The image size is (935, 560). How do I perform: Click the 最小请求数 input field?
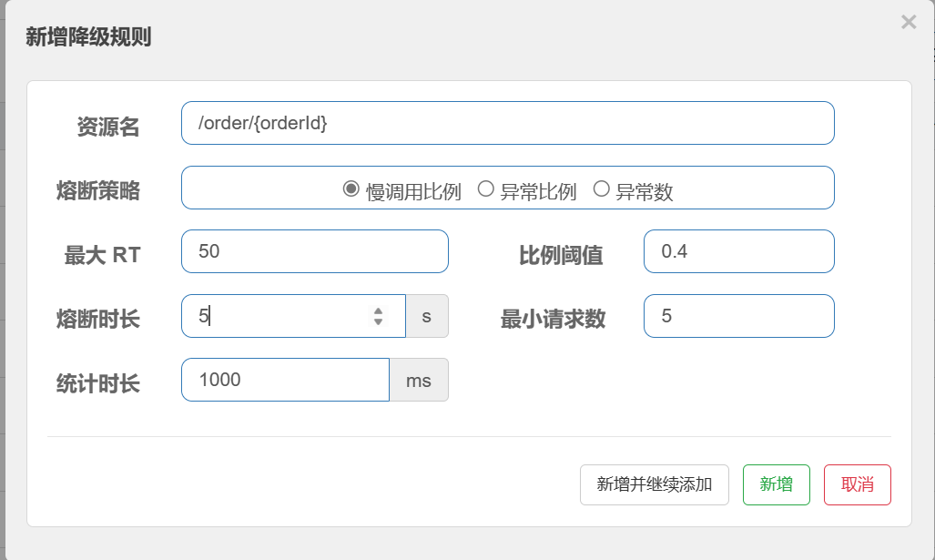click(738, 316)
